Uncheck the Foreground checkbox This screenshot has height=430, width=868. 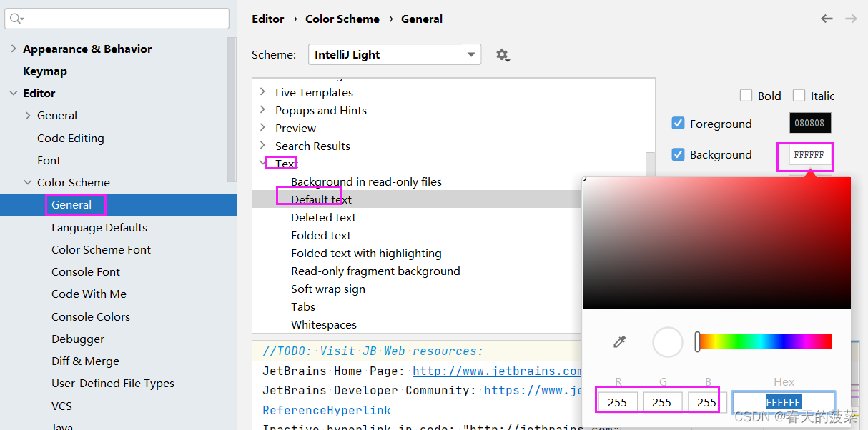pyautogui.click(x=678, y=123)
